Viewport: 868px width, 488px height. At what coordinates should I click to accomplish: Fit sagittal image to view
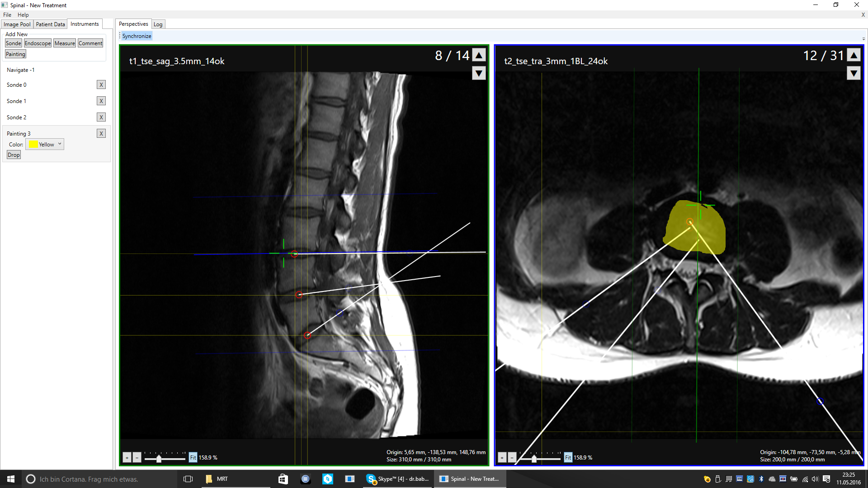click(x=193, y=458)
